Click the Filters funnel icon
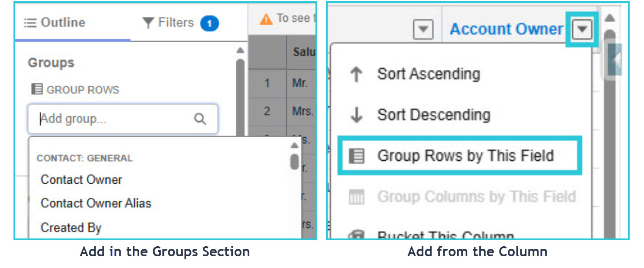The width and height of the screenshot is (644, 268). (148, 23)
